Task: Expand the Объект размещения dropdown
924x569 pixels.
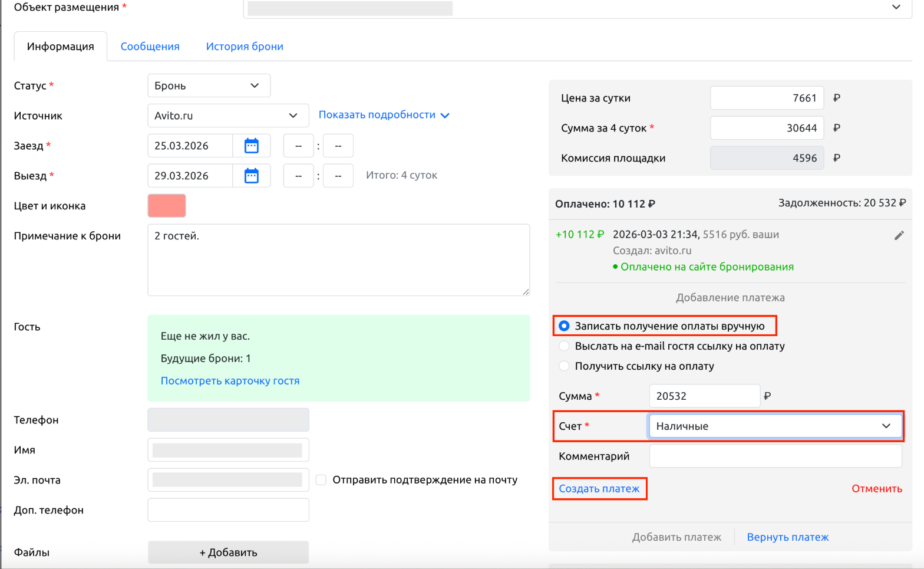Action: [x=577, y=8]
